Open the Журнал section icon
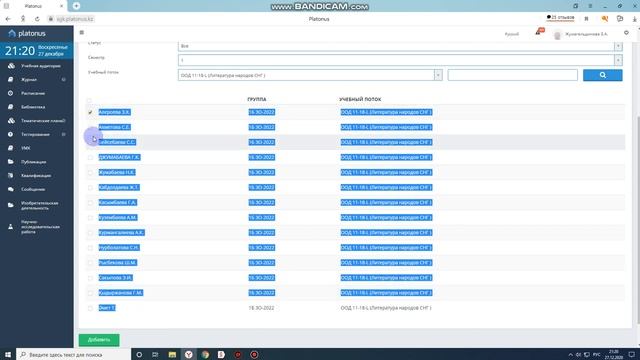 (x=11, y=80)
